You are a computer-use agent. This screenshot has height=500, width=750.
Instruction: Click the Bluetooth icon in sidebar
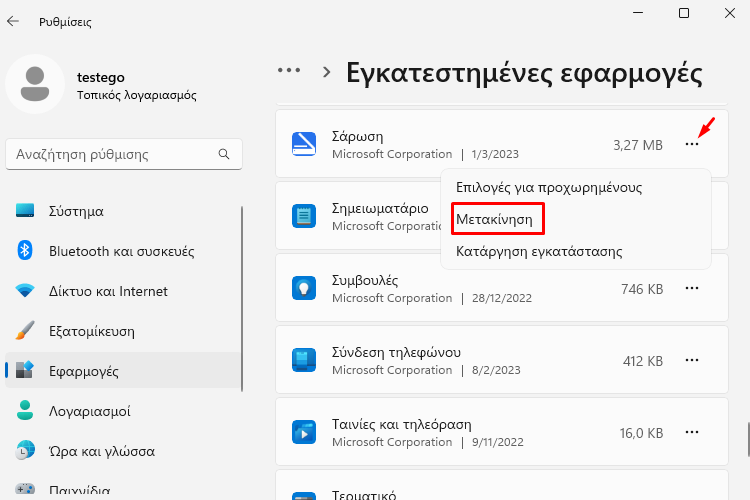point(25,251)
